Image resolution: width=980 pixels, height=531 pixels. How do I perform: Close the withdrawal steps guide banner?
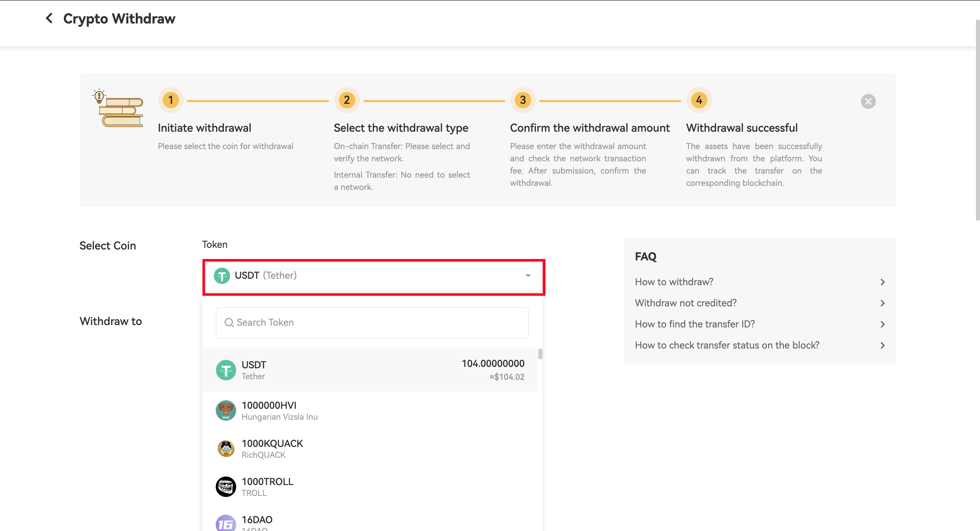pyautogui.click(x=868, y=101)
